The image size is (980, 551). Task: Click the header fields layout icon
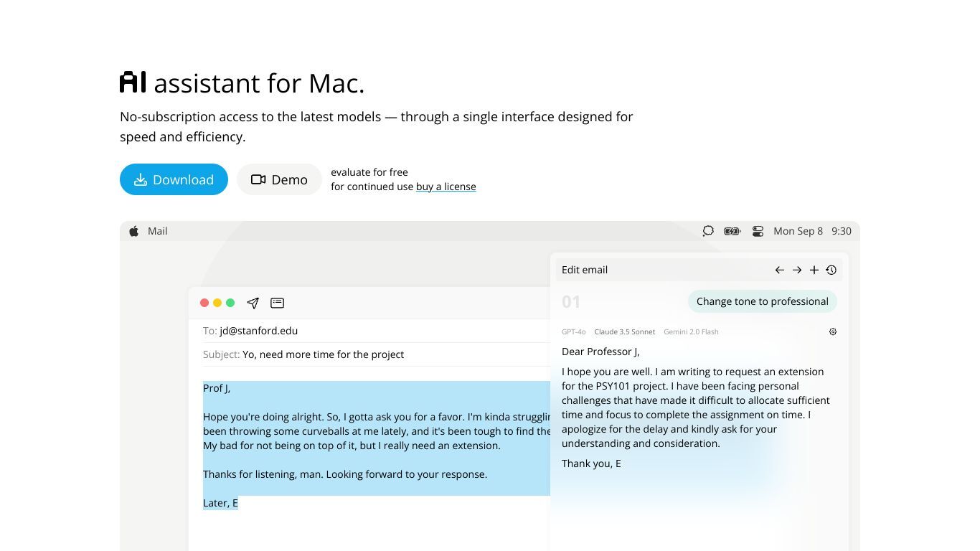point(277,303)
